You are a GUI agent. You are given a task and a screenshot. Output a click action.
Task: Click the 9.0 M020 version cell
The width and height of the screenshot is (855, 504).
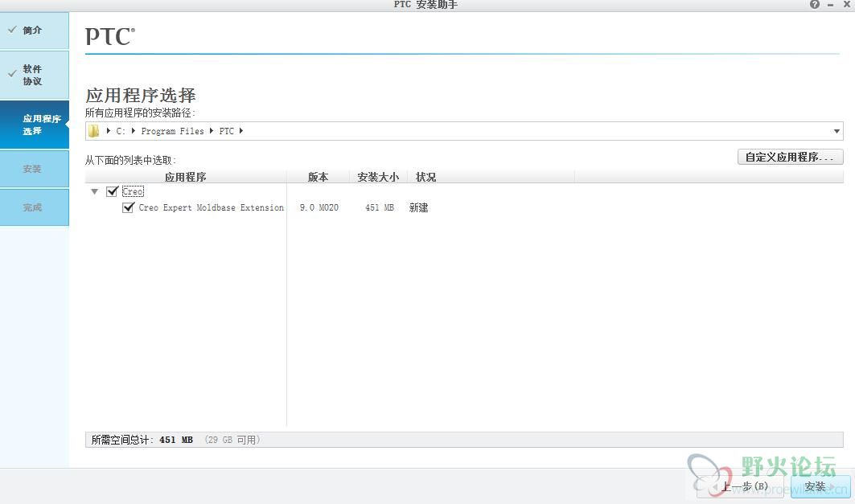tap(319, 207)
